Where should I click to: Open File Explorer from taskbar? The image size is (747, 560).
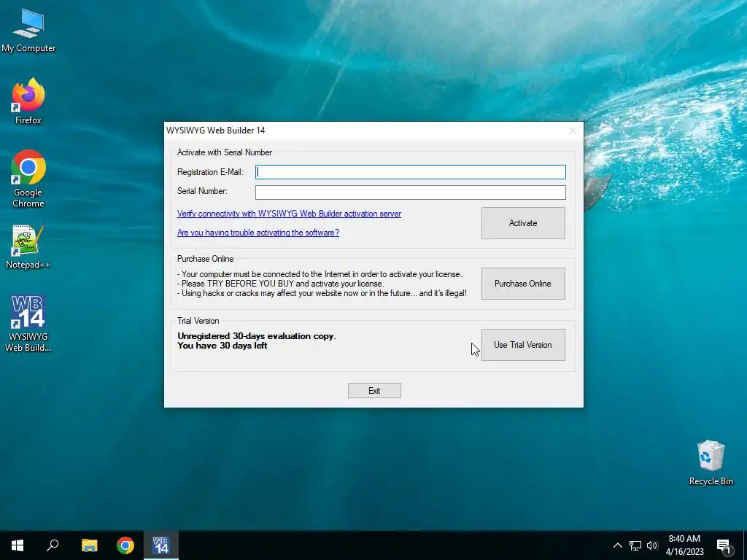[89, 545]
